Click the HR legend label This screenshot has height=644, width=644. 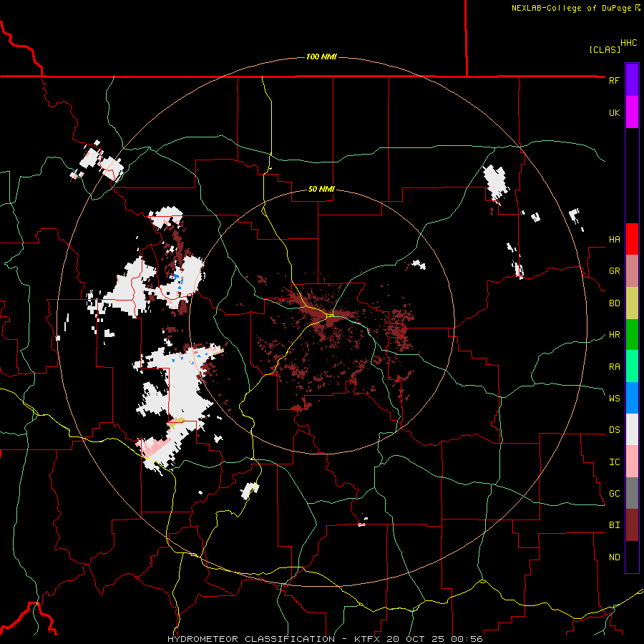pyautogui.click(x=614, y=335)
